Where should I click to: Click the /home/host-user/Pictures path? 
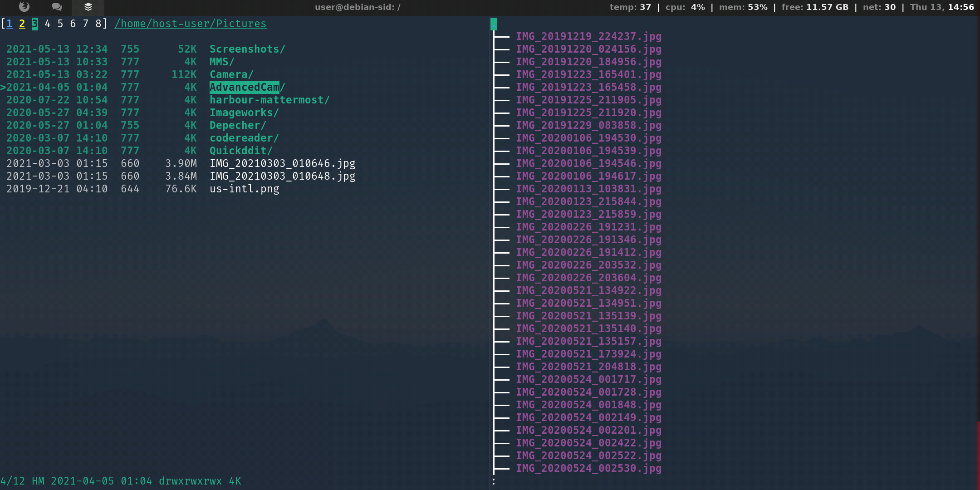[190, 24]
